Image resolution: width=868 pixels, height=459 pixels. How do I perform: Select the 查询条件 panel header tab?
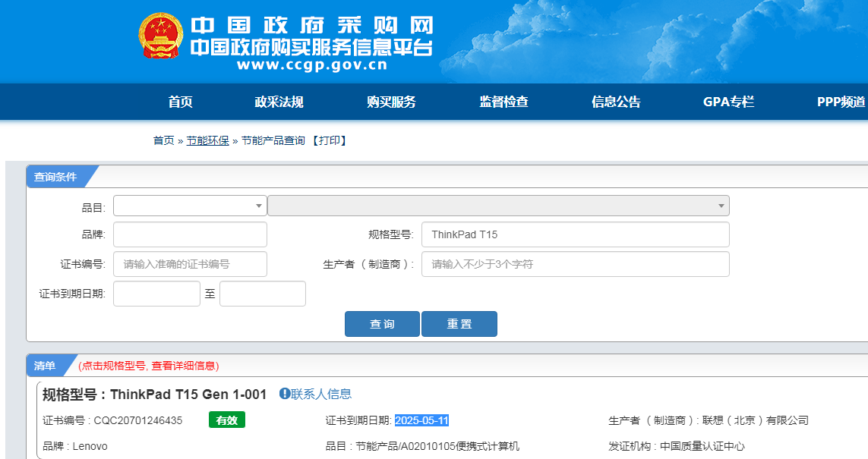(x=55, y=177)
